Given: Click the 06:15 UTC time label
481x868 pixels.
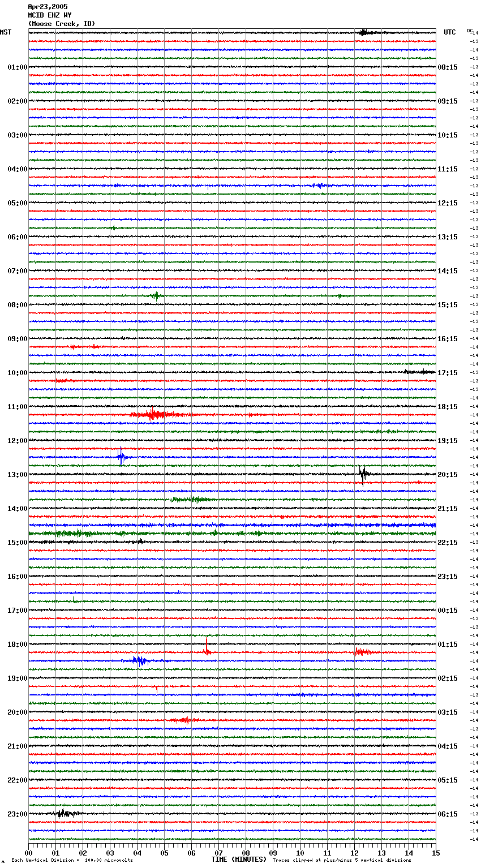Looking at the screenshot, I should click(448, 814).
